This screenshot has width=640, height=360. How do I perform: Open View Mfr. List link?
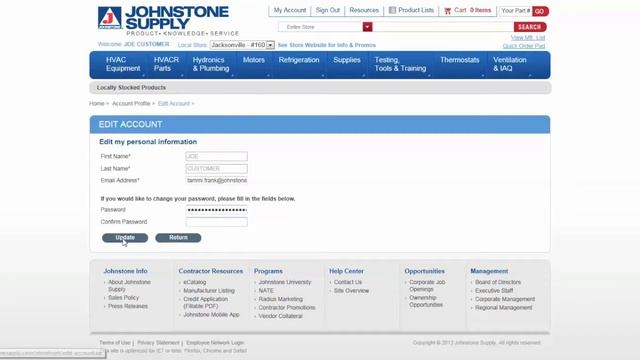pos(528,38)
